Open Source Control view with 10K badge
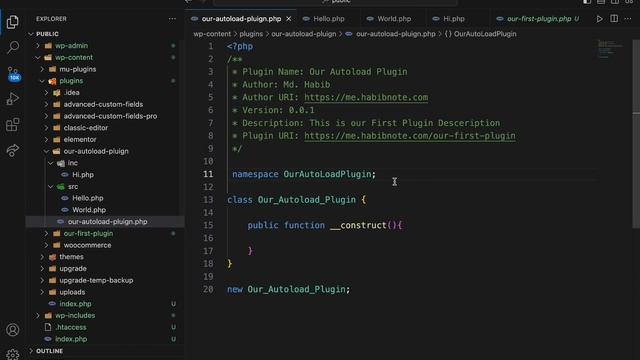 coord(13,74)
